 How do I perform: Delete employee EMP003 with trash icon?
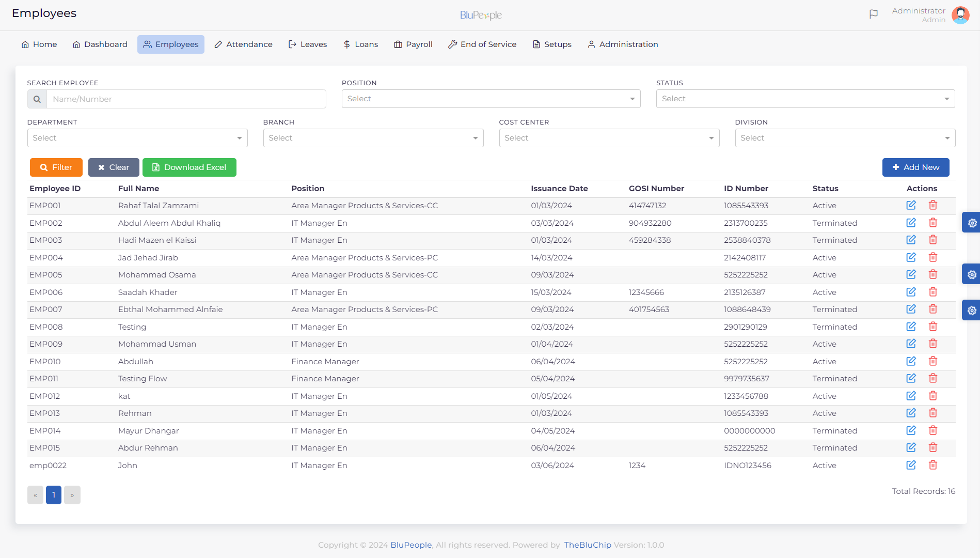point(932,240)
